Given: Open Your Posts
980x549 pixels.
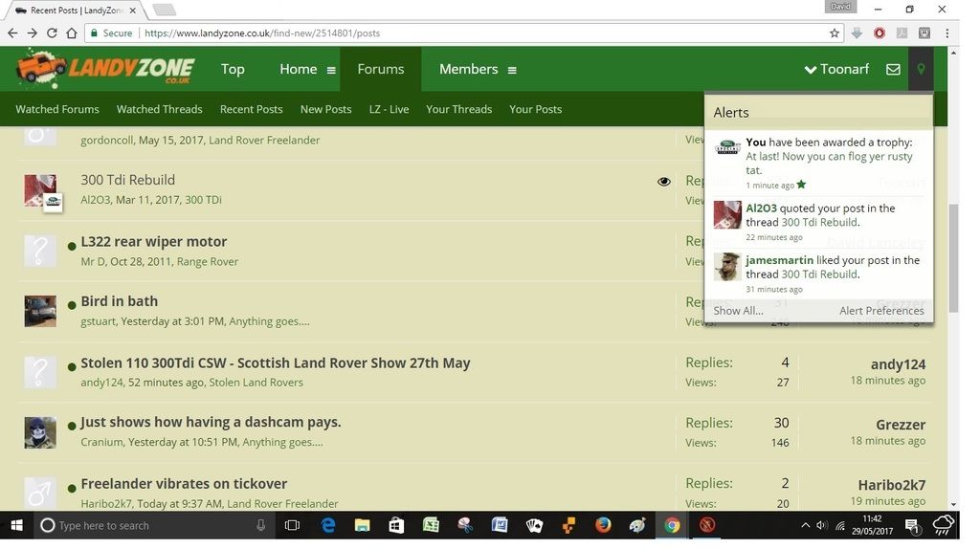Looking at the screenshot, I should point(535,109).
